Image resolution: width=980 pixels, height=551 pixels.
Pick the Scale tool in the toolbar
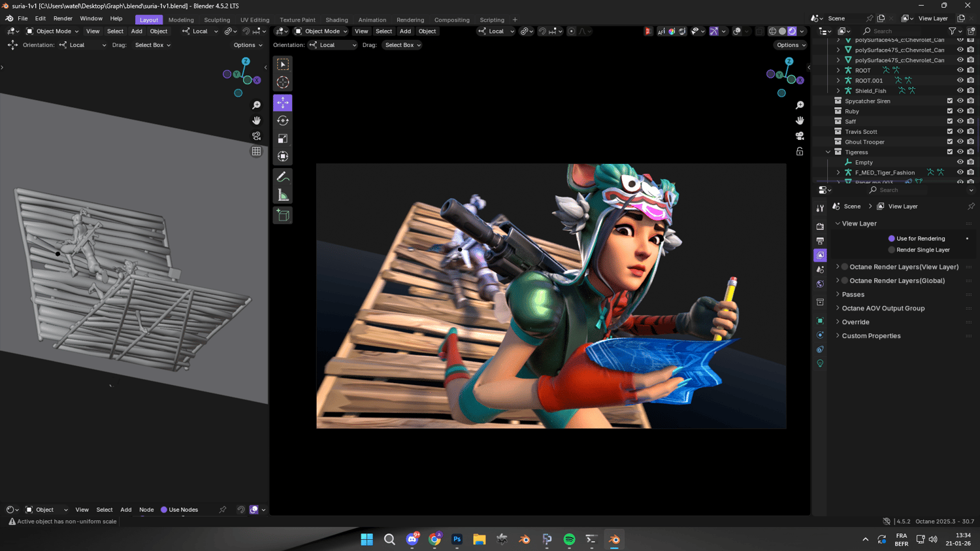(x=283, y=139)
